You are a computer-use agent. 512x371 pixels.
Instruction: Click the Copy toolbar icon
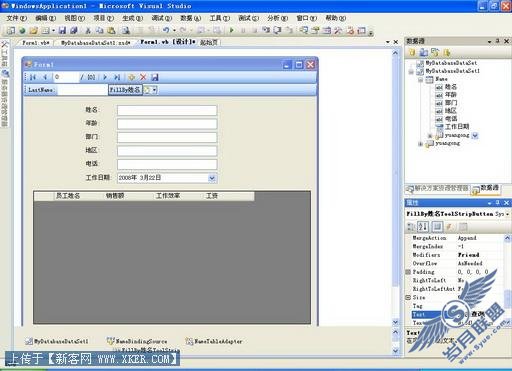point(100,31)
